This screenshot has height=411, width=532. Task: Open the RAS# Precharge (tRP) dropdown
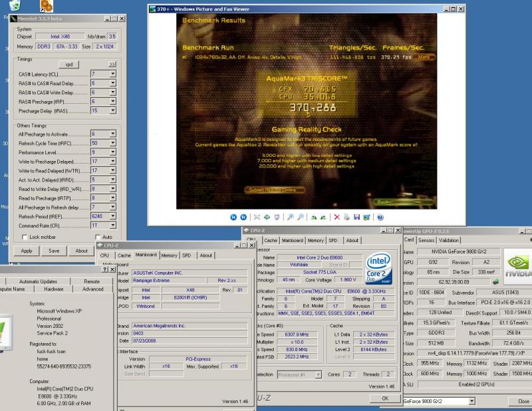tap(113, 101)
